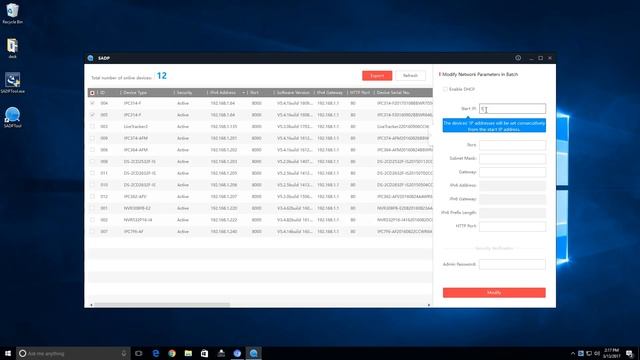The image size is (640, 360).
Task: Check the box for device ID 007
Action: pyautogui.click(x=92, y=231)
